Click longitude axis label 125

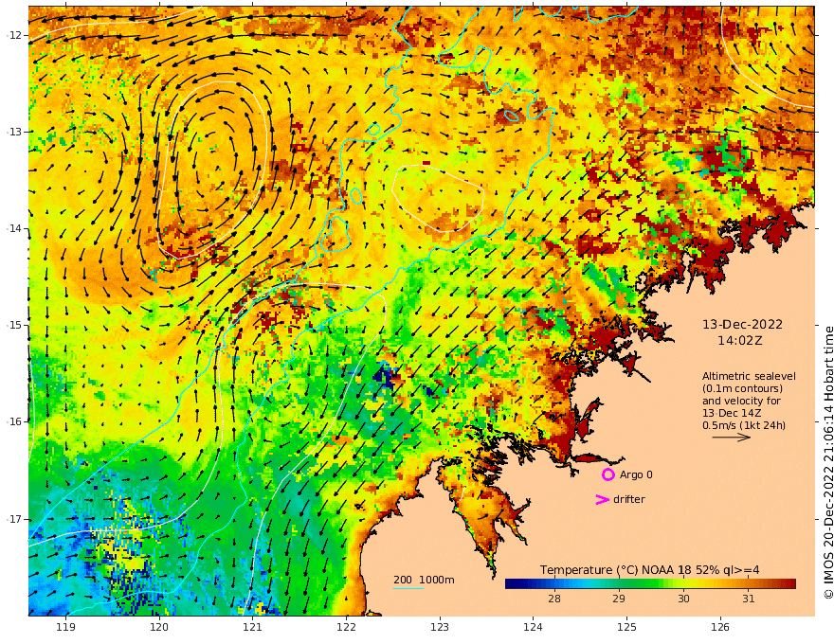pyautogui.click(x=626, y=628)
